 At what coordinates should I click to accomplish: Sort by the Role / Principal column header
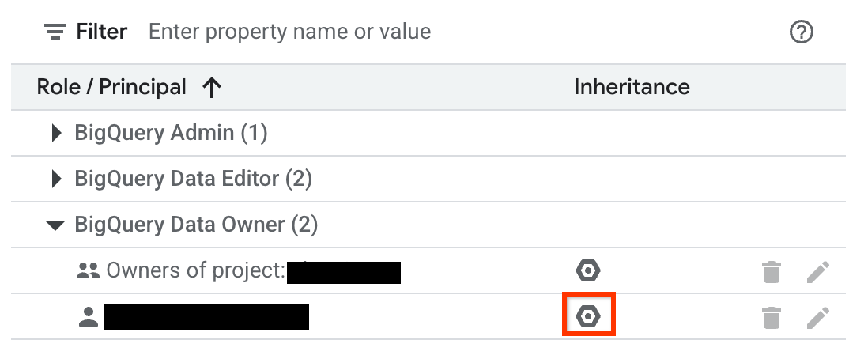[111, 87]
